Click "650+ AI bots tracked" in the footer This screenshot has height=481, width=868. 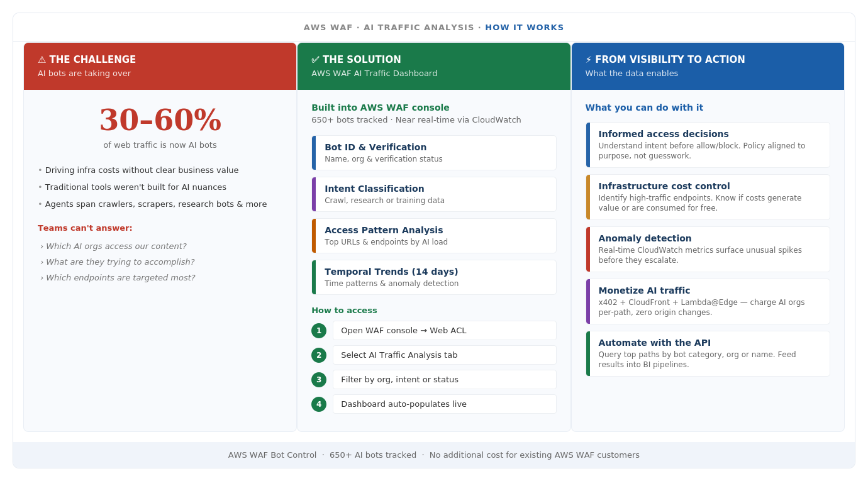click(x=373, y=455)
